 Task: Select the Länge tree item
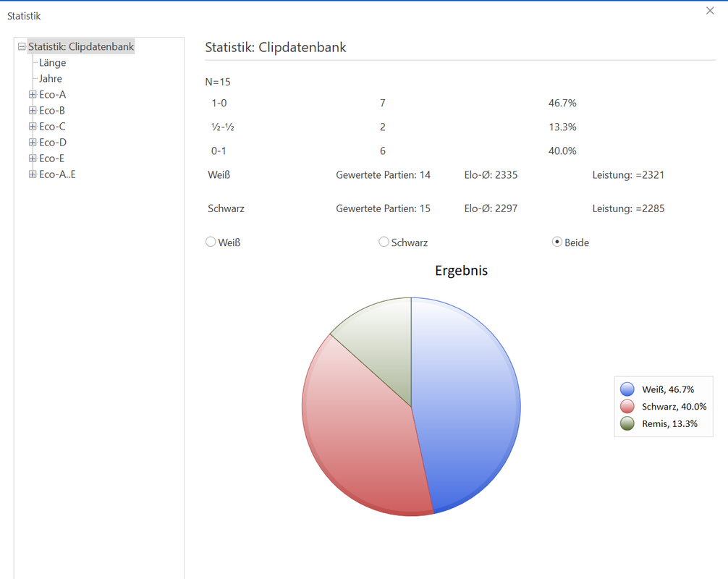point(52,63)
